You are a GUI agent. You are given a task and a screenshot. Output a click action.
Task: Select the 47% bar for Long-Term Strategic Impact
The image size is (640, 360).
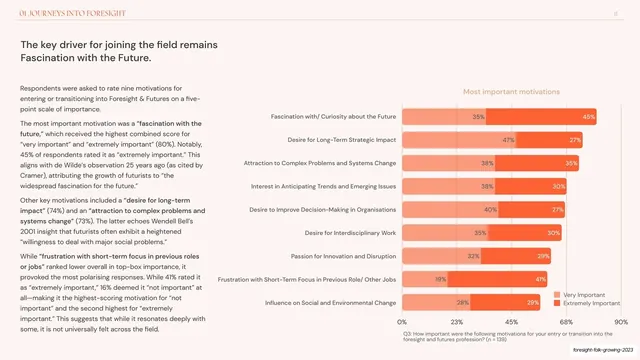click(x=459, y=140)
